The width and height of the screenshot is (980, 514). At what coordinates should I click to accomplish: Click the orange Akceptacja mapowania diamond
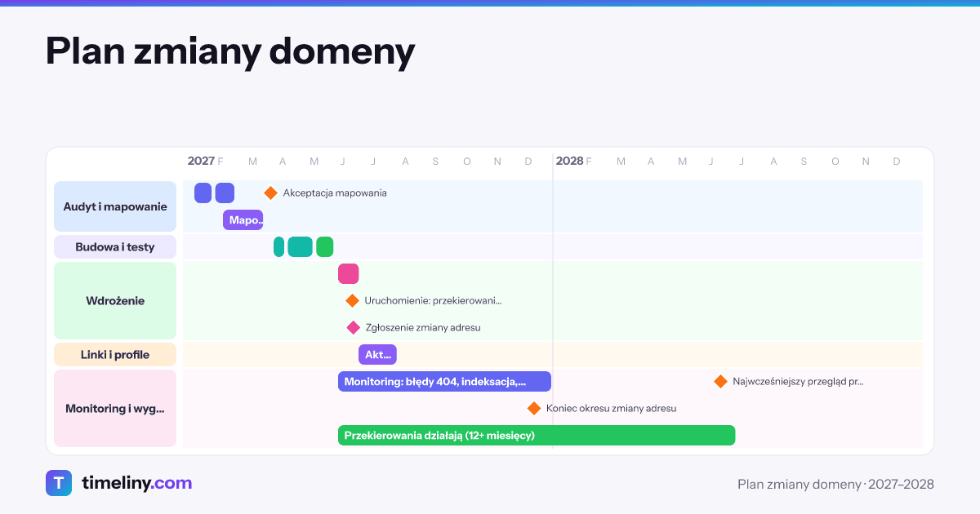(x=271, y=193)
